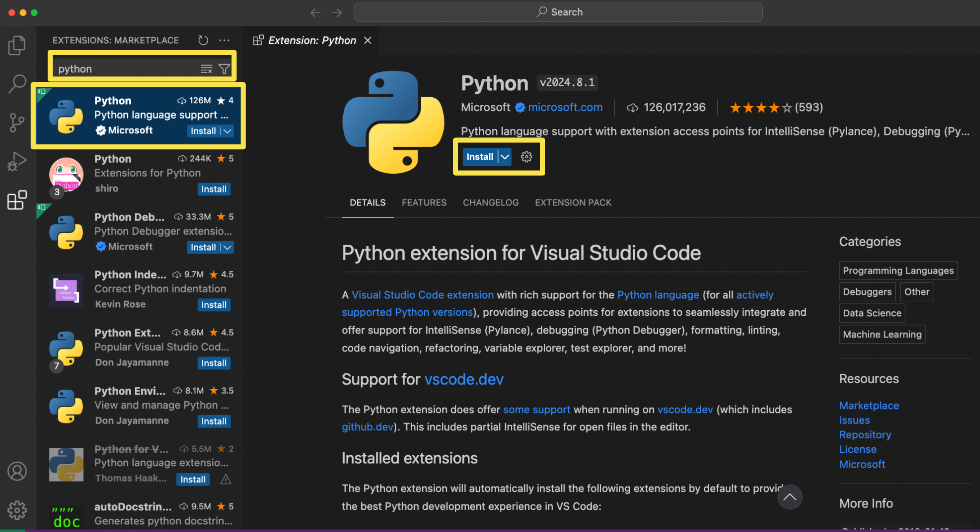Select the Programming Languages category

point(898,271)
